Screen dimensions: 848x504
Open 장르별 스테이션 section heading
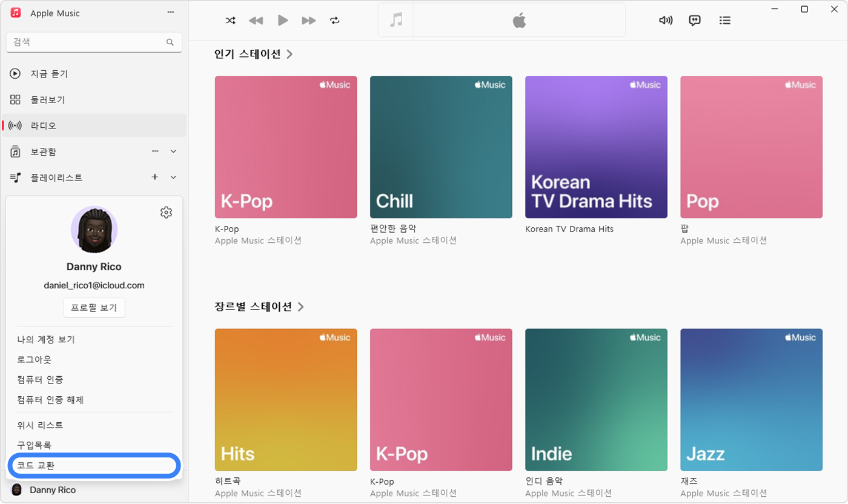coord(259,307)
